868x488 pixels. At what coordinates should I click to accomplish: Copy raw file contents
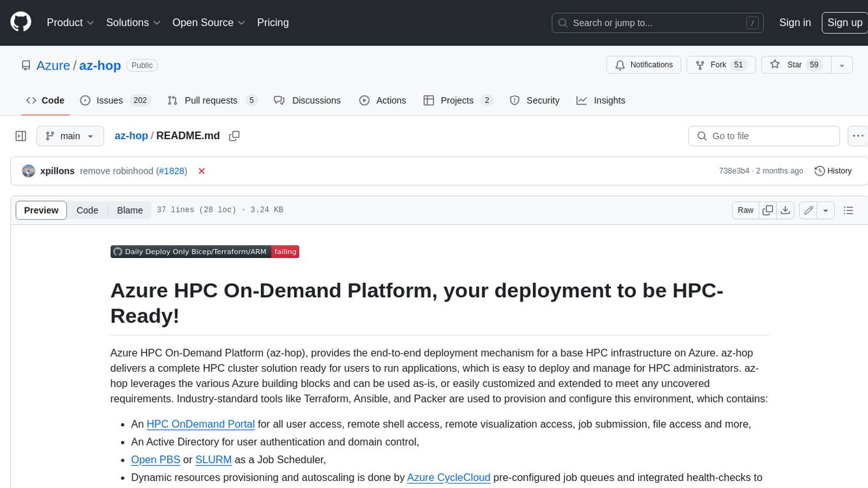pyautogui.click(x=768, y=210)
